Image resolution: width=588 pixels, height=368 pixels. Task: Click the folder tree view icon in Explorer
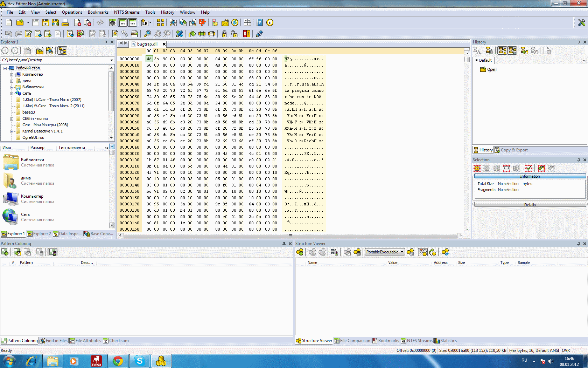click(62, 50)
